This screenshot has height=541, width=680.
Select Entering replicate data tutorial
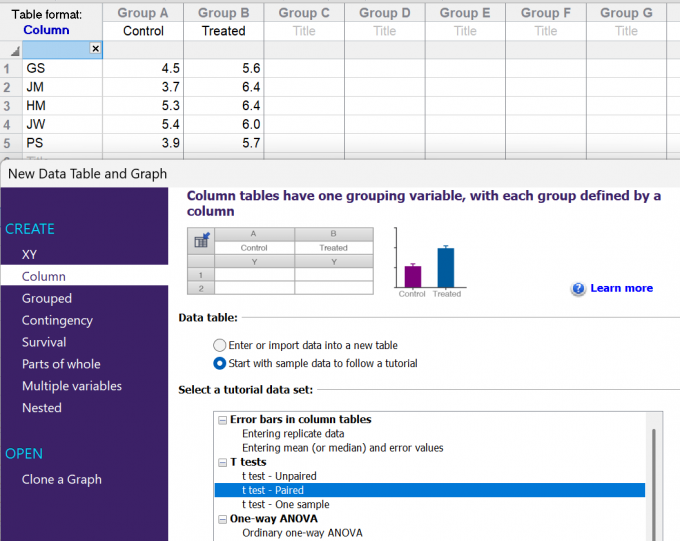(293, 434)
